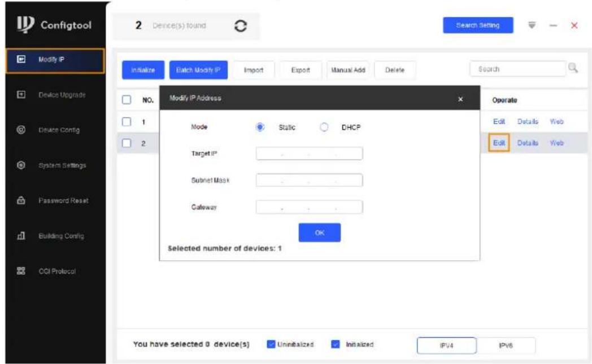Click the Details link for row 2
The height and width of the screenshot is (364, 592).
(x=528, y=143)
